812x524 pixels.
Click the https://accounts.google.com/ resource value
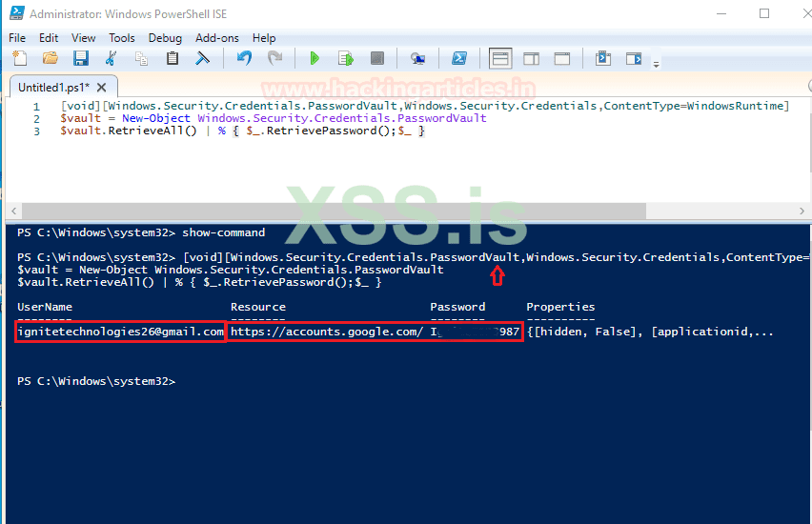[326, 332]
